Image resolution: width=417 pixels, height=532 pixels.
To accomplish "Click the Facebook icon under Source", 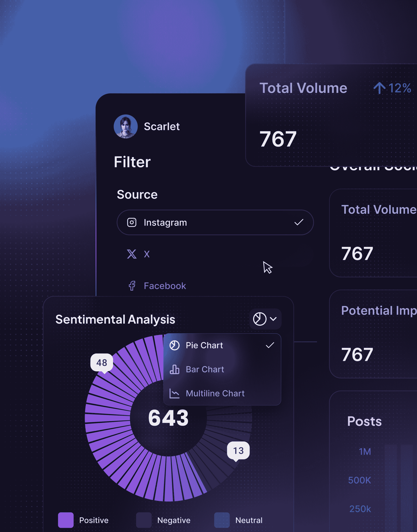I will click(132, 285).
